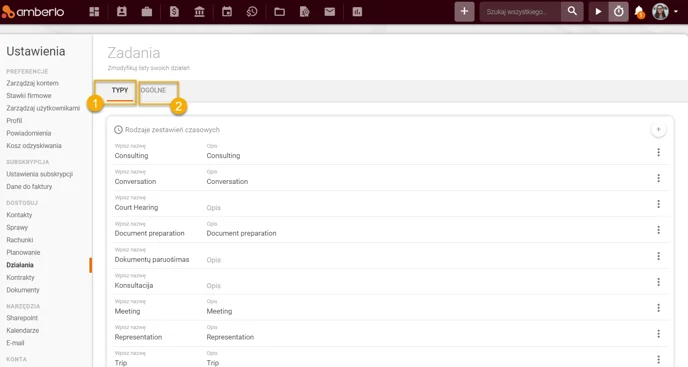
Task: Switch to the TYPY tab
Action: click(x=120, y=90)
